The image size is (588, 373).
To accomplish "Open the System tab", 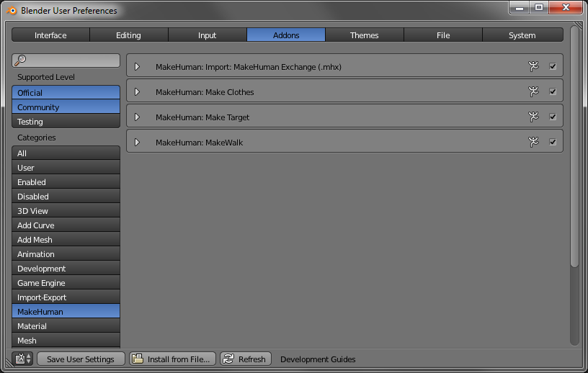I will click(x=522, y=35).
